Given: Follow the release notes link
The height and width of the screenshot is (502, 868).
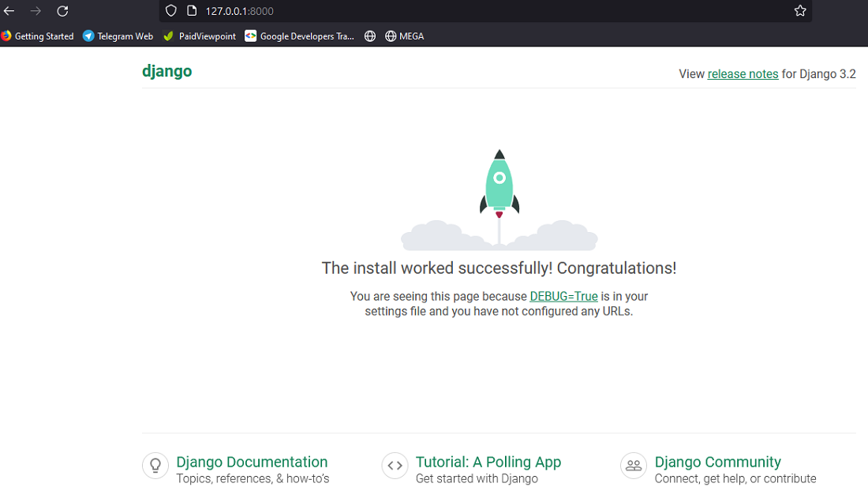Looking at the screenshot, I should (x=743, y=74).
